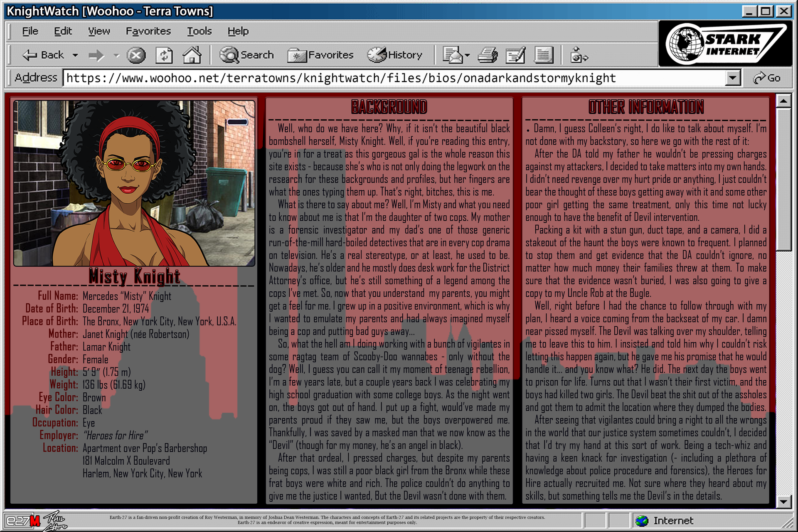This screenshot has height=532, width=798.
Task: Click the Go button
Action: pos(767,78)
